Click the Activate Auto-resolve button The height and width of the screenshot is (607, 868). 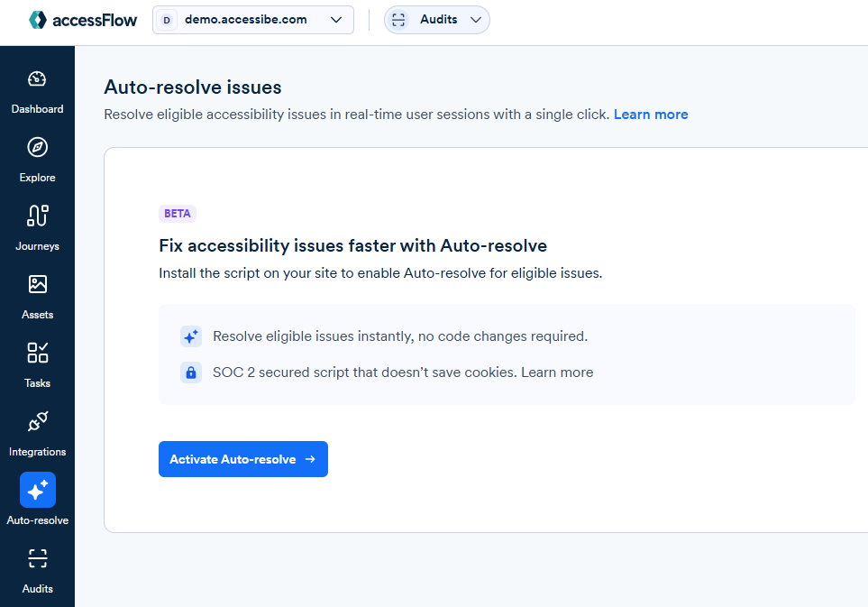[243, 459]
